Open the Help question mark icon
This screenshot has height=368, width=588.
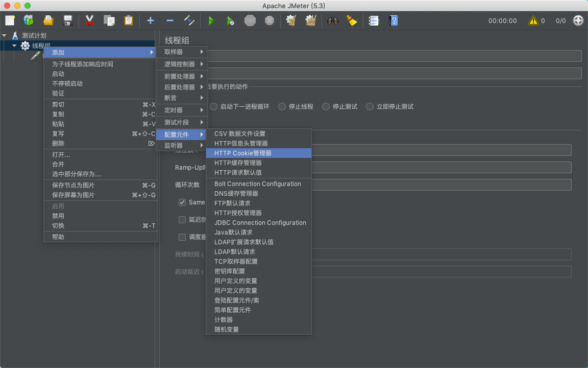(393, 20)
